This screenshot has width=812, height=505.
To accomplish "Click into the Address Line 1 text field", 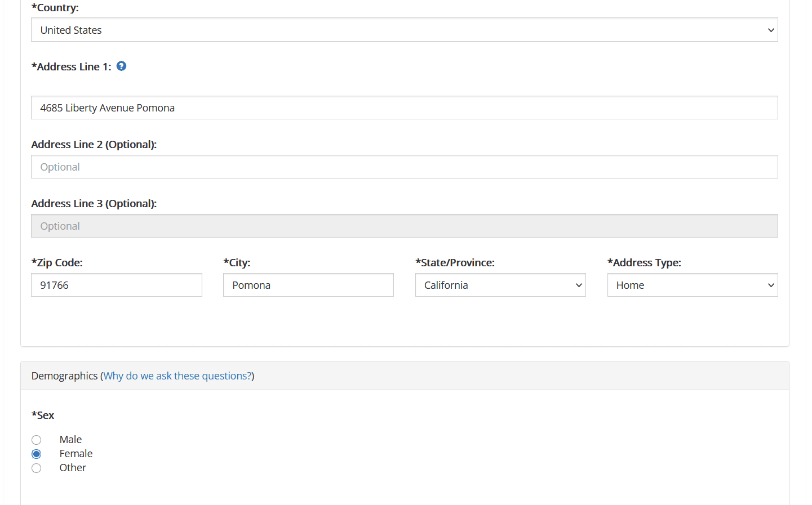I will (404, 108).
